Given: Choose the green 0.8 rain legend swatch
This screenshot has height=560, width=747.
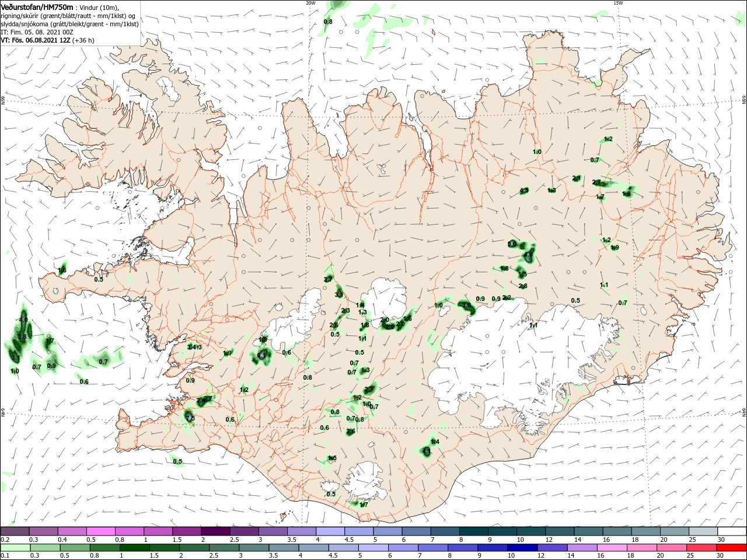Looking at the screenshot, I should 104,547.
